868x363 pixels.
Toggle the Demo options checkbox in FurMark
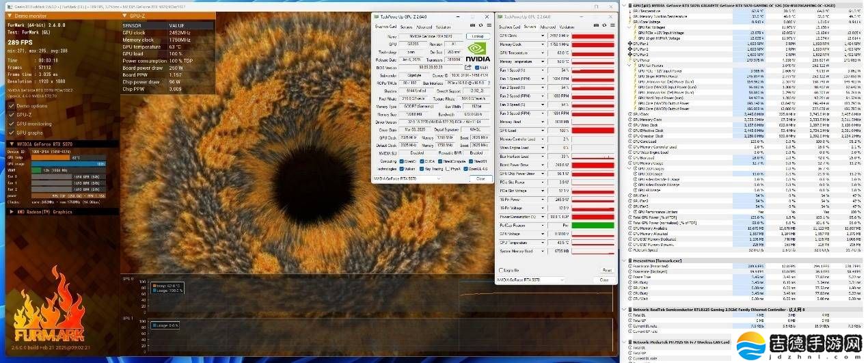click(x=10, y=106)
